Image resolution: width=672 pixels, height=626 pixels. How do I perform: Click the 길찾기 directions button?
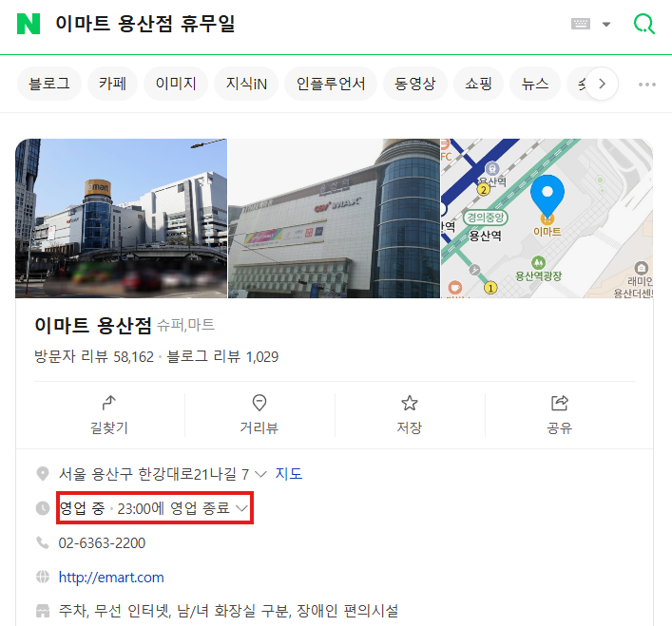[x=109, y=415]
